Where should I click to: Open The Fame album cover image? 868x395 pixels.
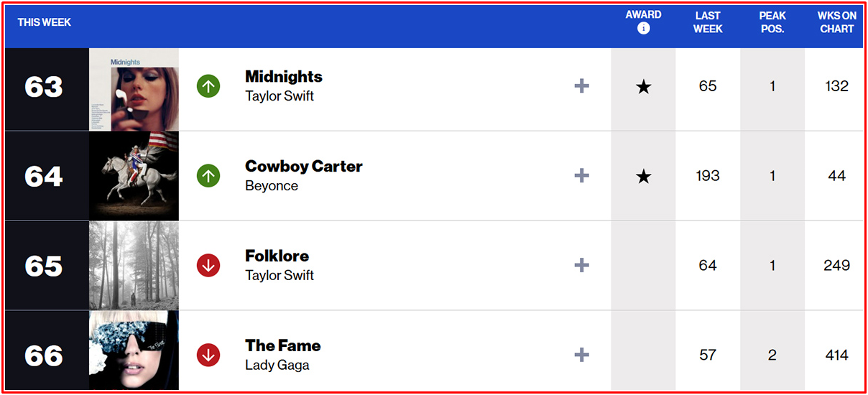(134, 351)
